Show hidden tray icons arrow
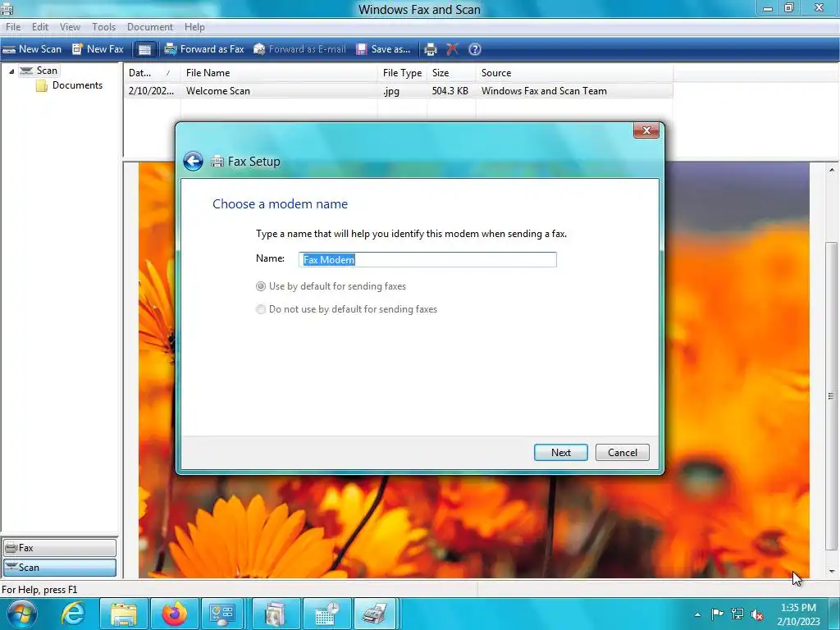 tap(697, 614)
